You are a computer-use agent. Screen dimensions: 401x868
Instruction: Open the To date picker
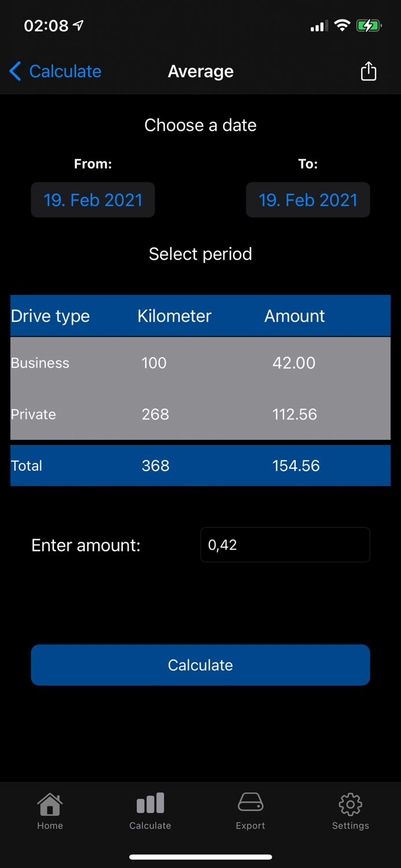(308, 200)
